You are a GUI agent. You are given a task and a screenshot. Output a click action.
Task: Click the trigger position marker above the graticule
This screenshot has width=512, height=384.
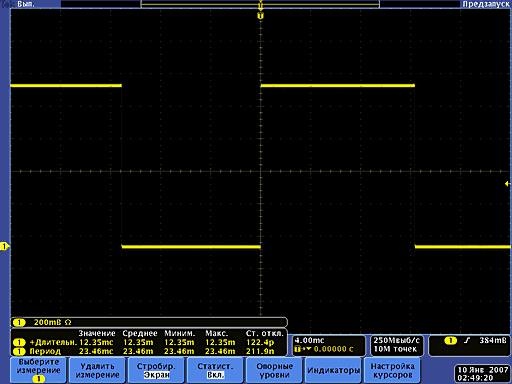tap(260, 16)
